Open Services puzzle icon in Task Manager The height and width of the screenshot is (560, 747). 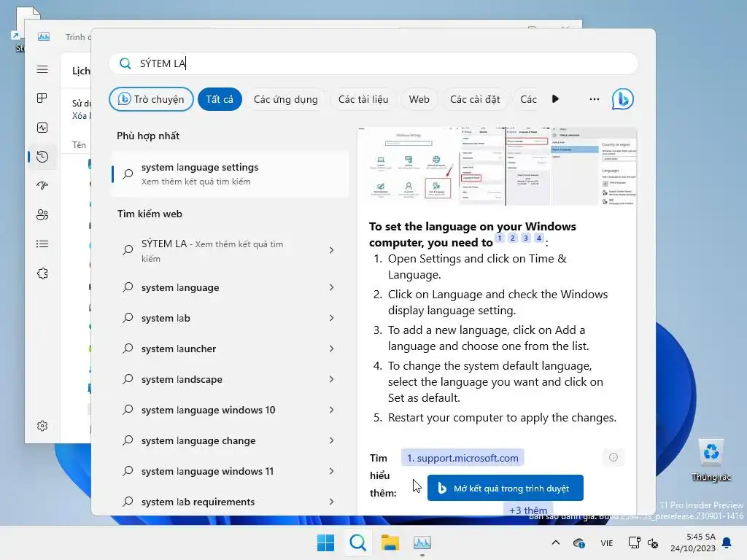(x=42, y=273)
